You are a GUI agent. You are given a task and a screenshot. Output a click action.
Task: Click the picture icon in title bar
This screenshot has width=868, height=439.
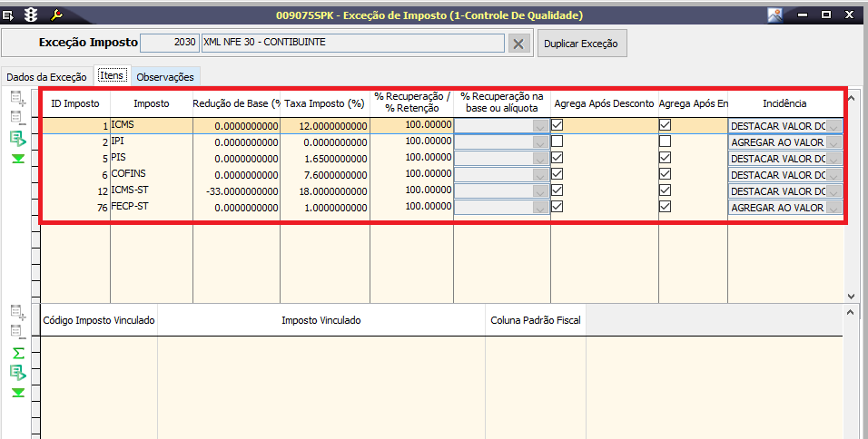(774, 15)
